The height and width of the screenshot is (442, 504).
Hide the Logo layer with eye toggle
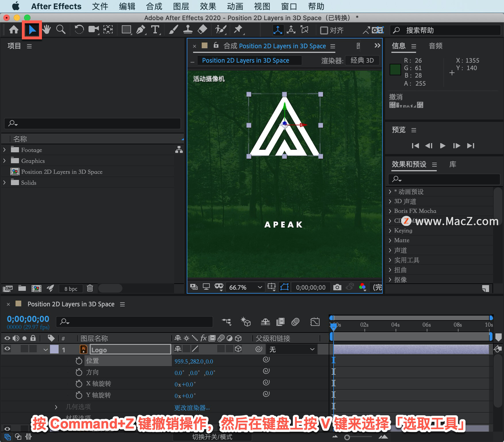(x=7, y=349)
